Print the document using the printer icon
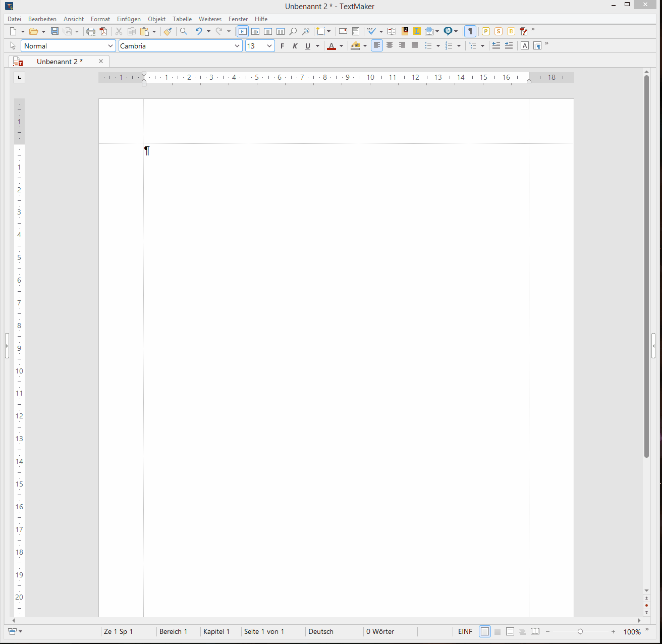 (91, 31)
